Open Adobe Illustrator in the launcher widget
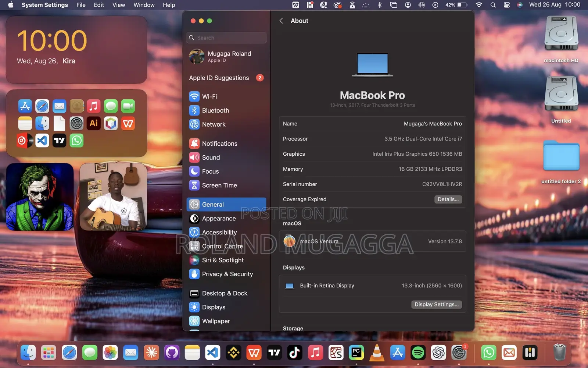The height and width of the screenshot is (368, 588). (94, 123)
